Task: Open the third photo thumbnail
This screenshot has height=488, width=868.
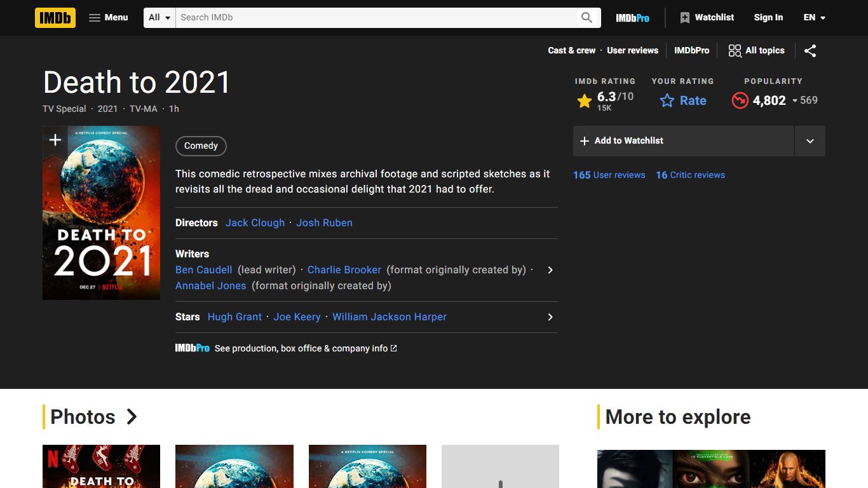Action: point(367,466)
